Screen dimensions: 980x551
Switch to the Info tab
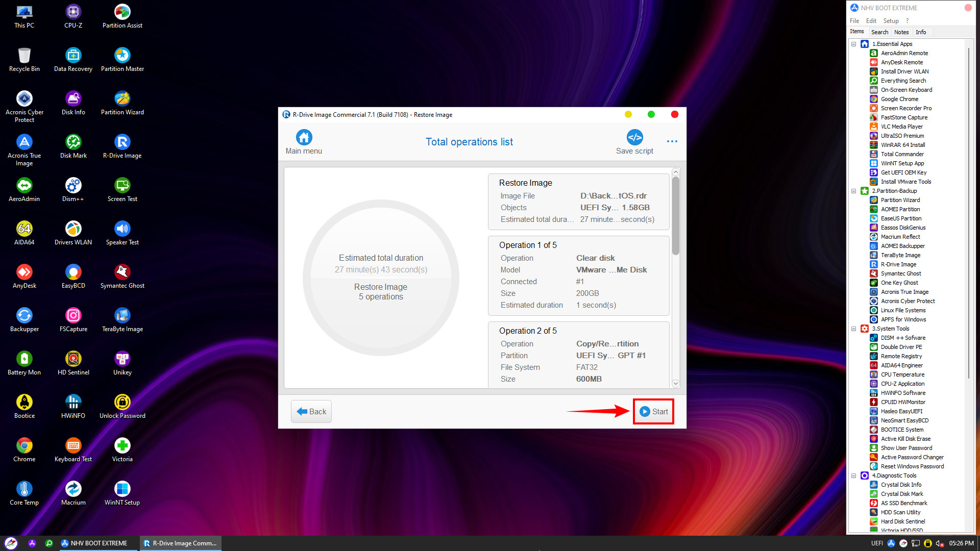[921, 32]
